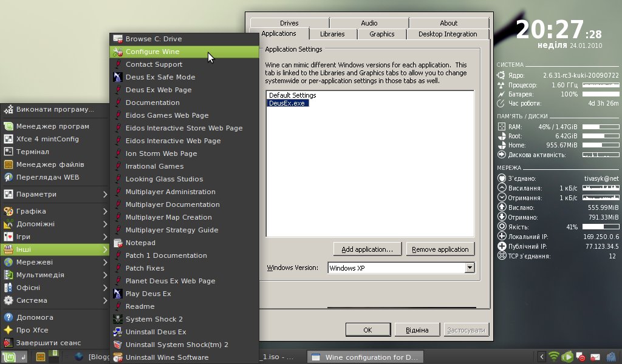Click the web browser globe panel icon
Screen dimensions: 622x364
(79, 357)
